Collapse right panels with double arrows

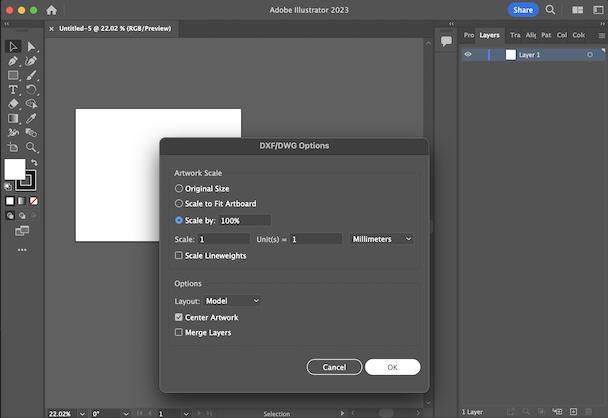pyautogui.click(x=602, y=24)
